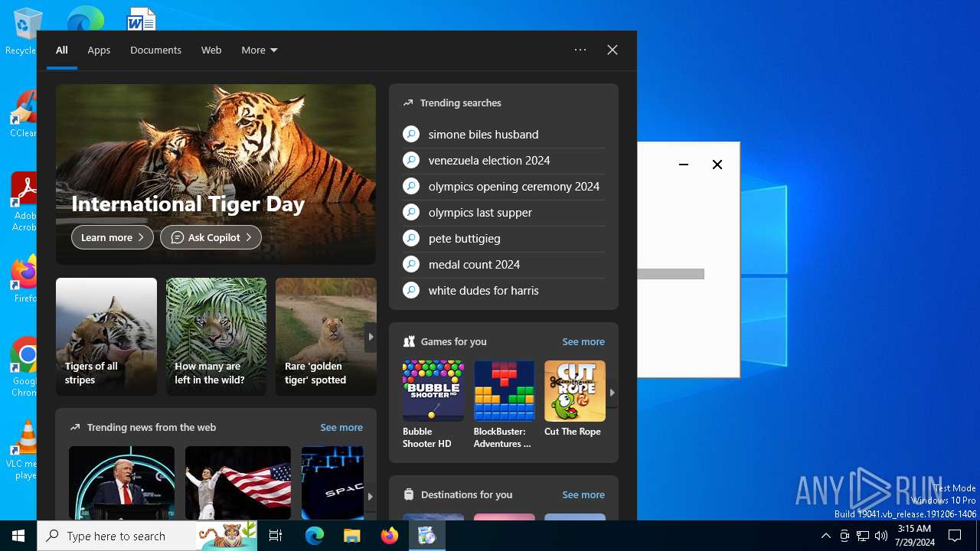This screenshot has width=980, height=551.
Task: Switch to the Apps search tab
Action: pyautogui.click(x=99, y=50)
